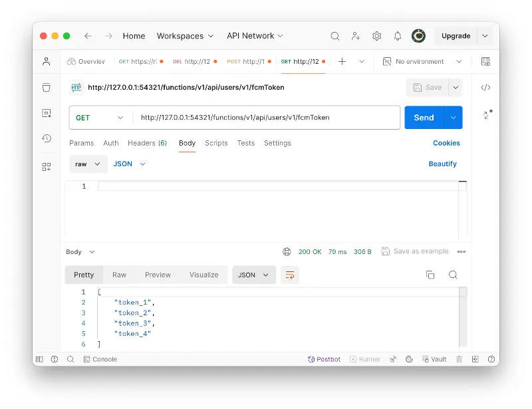Open Environments in the sidebar
The image size is (532, 409).
(47, 113)
